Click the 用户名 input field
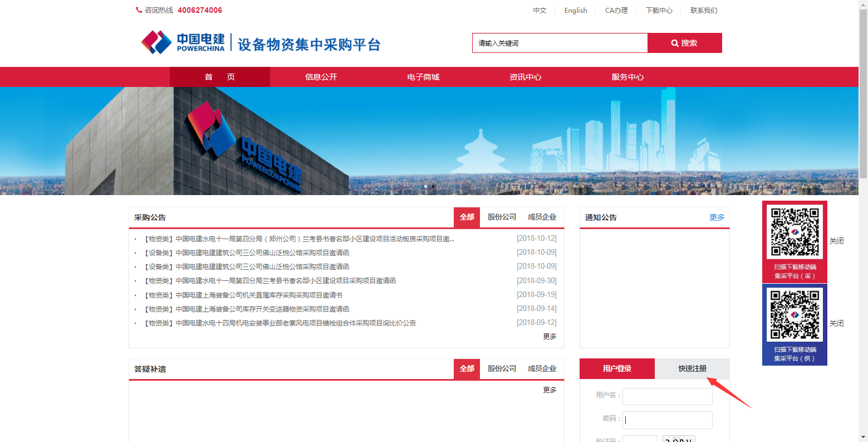This screenshot has width=868, height=442. point(668,396)
